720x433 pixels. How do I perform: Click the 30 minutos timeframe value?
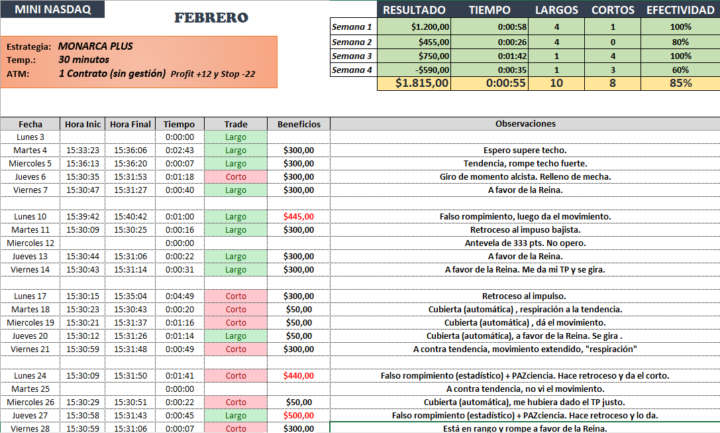84,60
